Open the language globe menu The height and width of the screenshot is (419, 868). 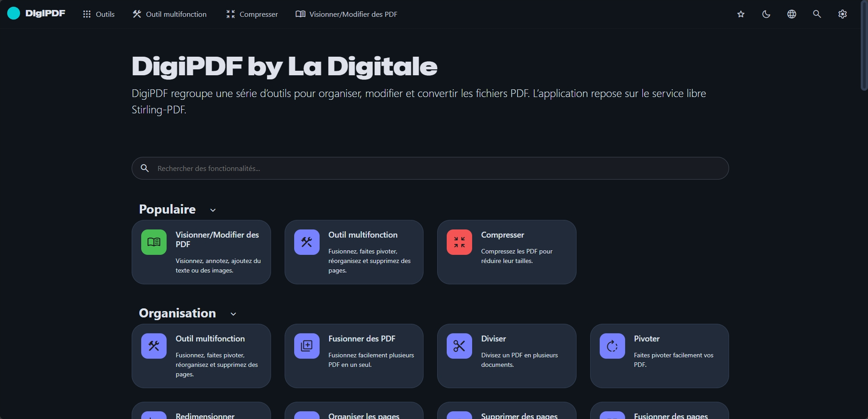792,14
